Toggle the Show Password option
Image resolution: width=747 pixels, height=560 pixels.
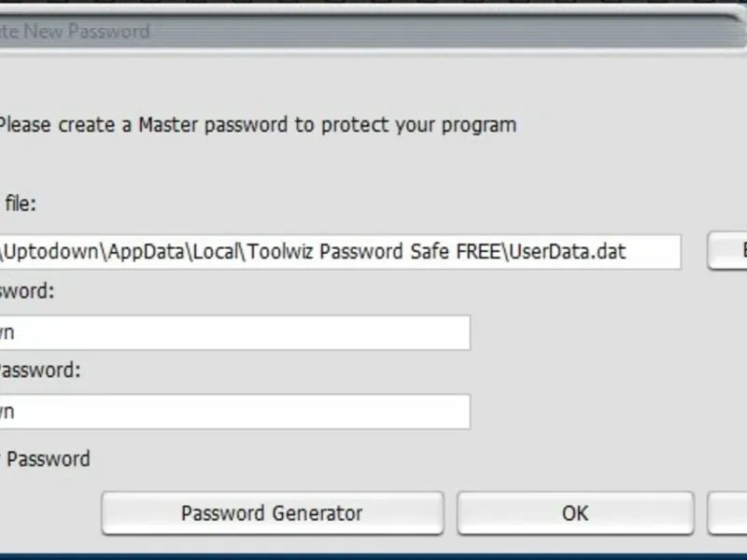pos(47,459)
